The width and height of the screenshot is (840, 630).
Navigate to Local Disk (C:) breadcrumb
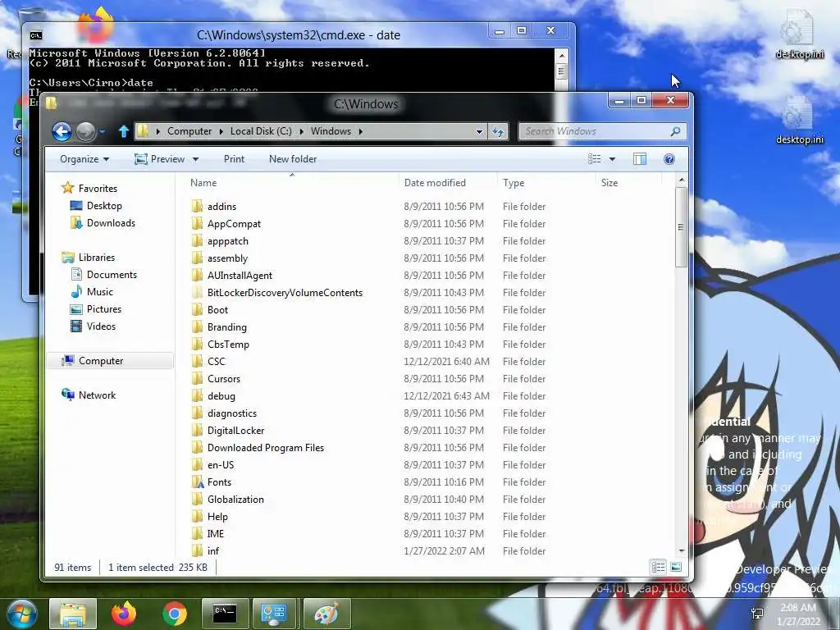click(x=261, y=131)
